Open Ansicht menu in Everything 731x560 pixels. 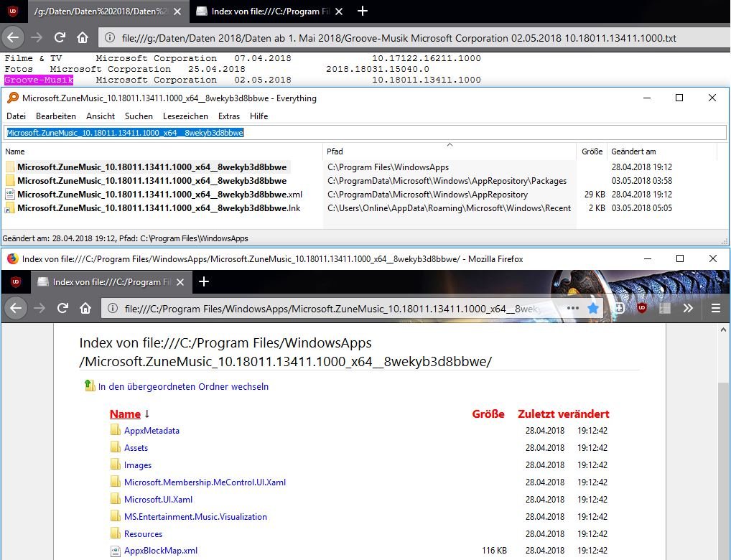pos(101,116)
